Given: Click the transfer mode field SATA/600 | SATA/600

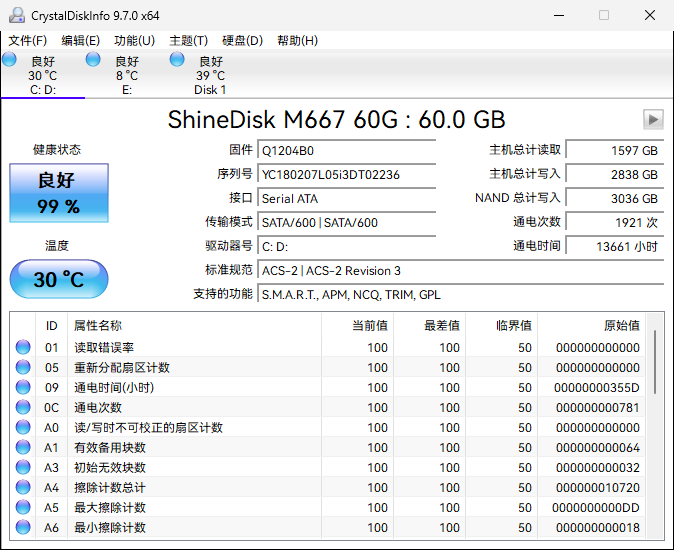Looking at the screenshot, I should (346, 223).
